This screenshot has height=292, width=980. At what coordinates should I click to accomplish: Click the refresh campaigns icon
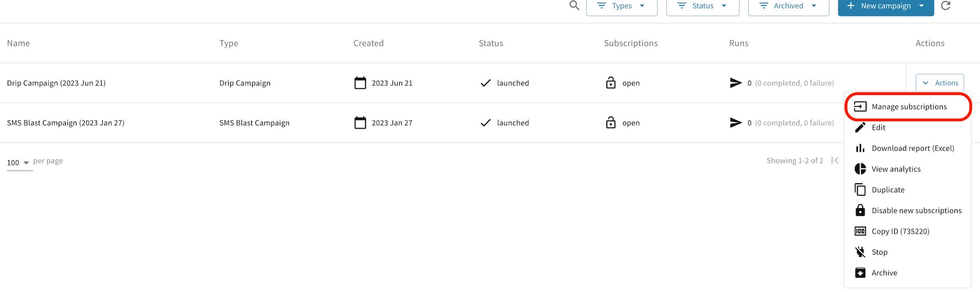pos(946,6)
